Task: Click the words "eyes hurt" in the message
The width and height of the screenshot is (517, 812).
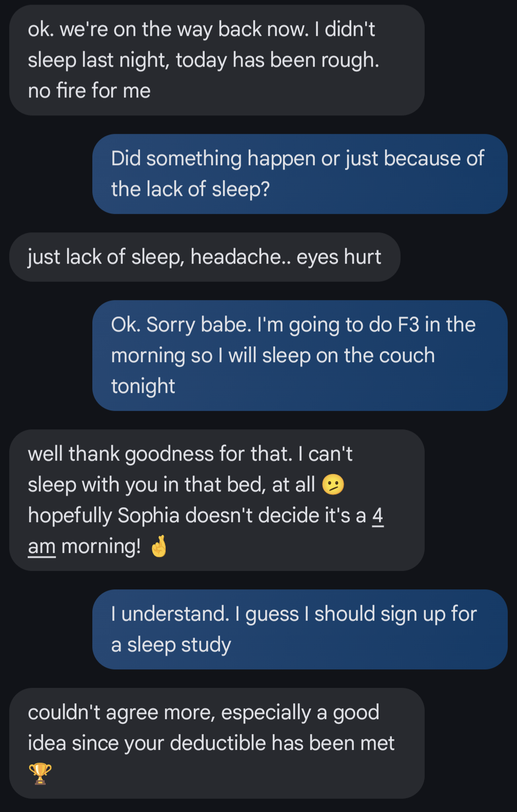Action: (x=339, y=257)
